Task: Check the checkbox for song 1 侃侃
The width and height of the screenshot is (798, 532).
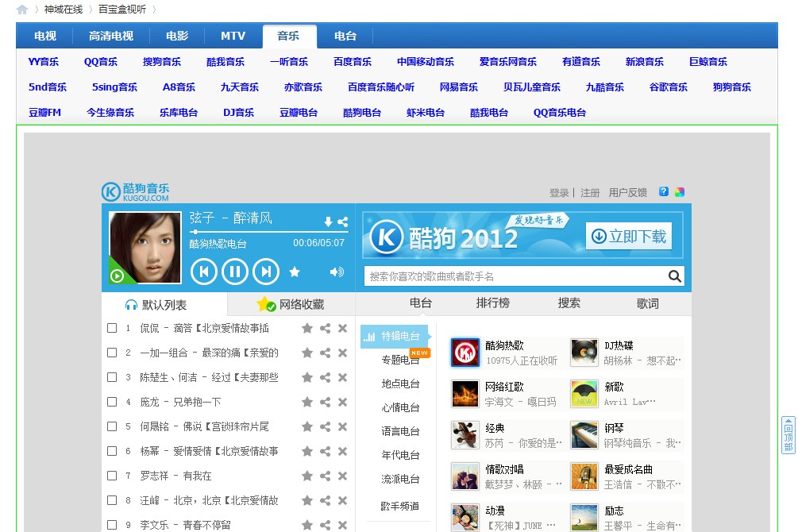Action: (x=112, y=327)
